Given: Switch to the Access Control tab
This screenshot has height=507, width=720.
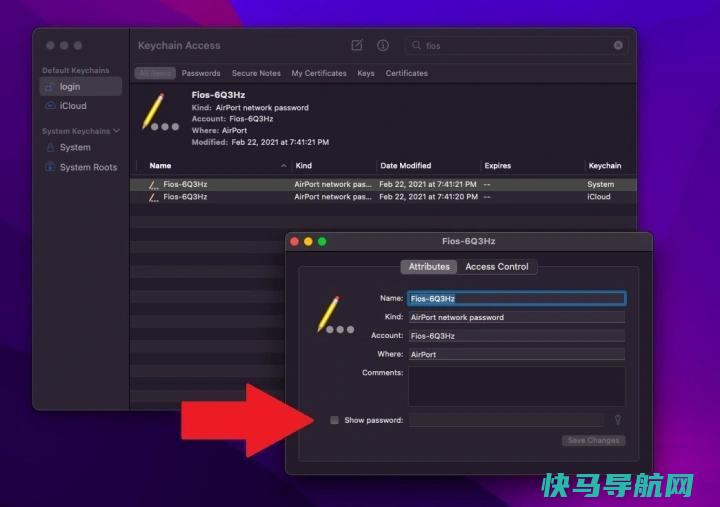Looking at the screenshot, I should 497,267.
